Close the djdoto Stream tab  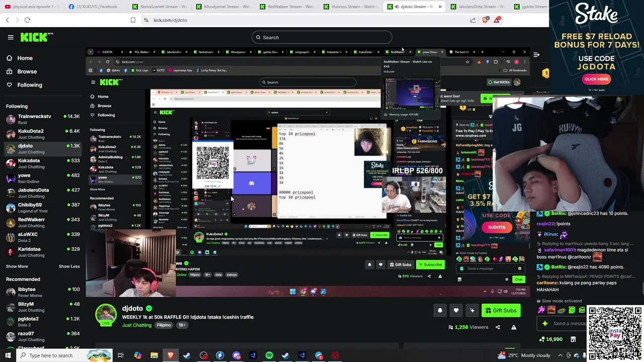(x=440, y=7)
